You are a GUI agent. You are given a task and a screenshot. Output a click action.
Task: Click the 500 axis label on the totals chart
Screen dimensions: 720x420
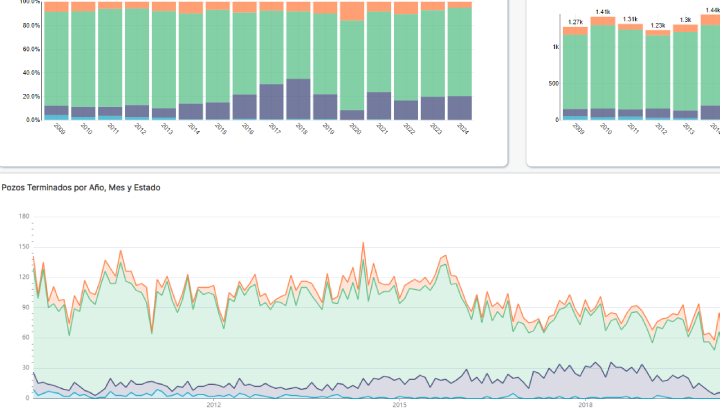tap(554, 84)
